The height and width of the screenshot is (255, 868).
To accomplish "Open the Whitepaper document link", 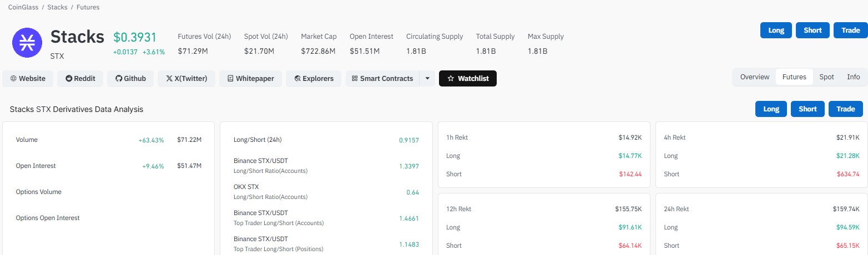I will [x=250, y=79].
